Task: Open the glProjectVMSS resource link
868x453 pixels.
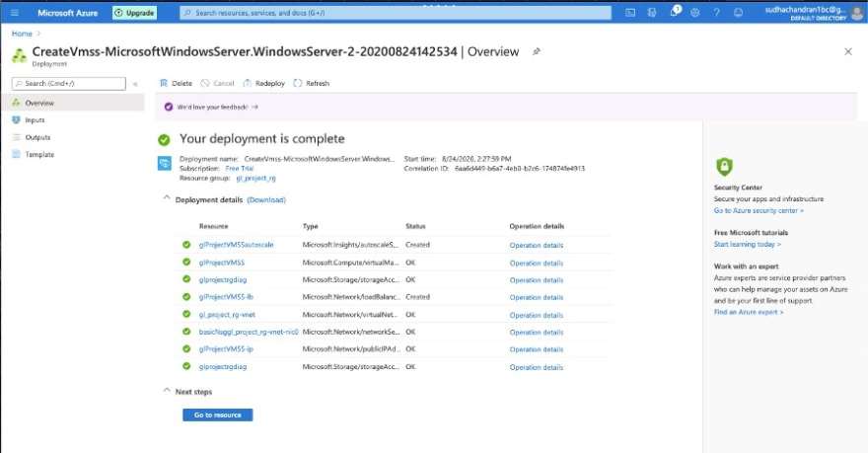Action: (x=221, y=263)
